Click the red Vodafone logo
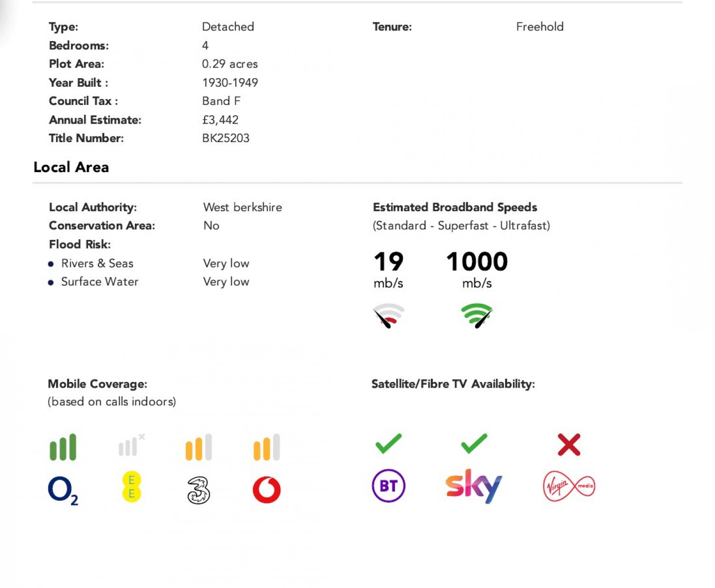This screenshot has height=588, width=715. [x=266, y=490]
